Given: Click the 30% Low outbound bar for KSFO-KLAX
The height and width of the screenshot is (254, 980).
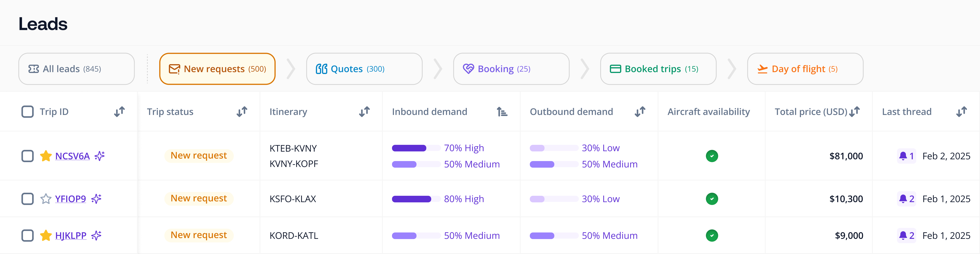Looking at the screenshot, I should 554,199.
